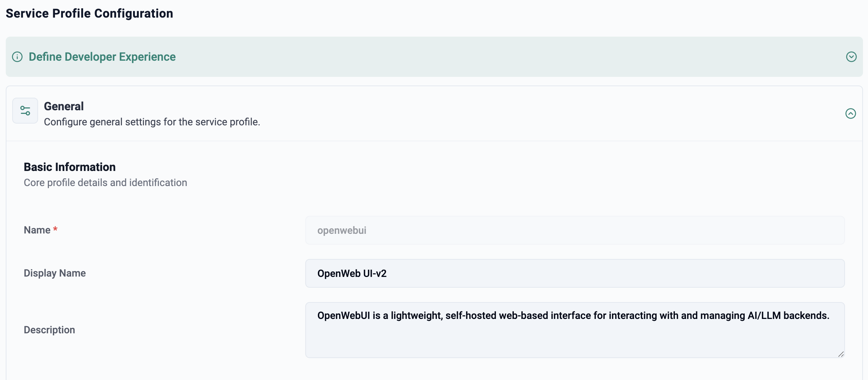868x380 pixels.
Task: Click the General section sliders icon
Action: (x=25, y=111)
